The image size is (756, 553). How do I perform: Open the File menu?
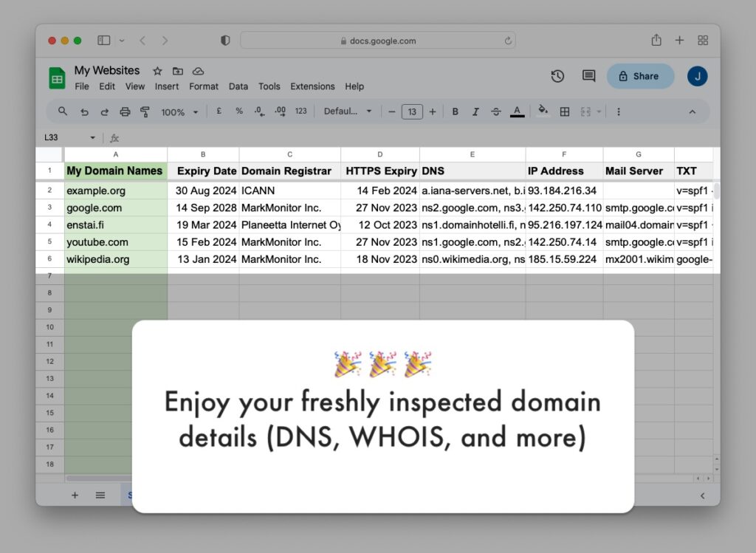click(x=81, y=86)
